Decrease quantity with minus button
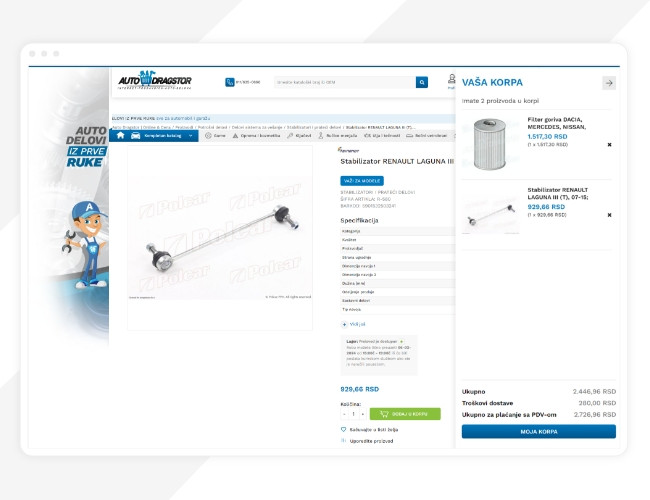 coord(344,414)
